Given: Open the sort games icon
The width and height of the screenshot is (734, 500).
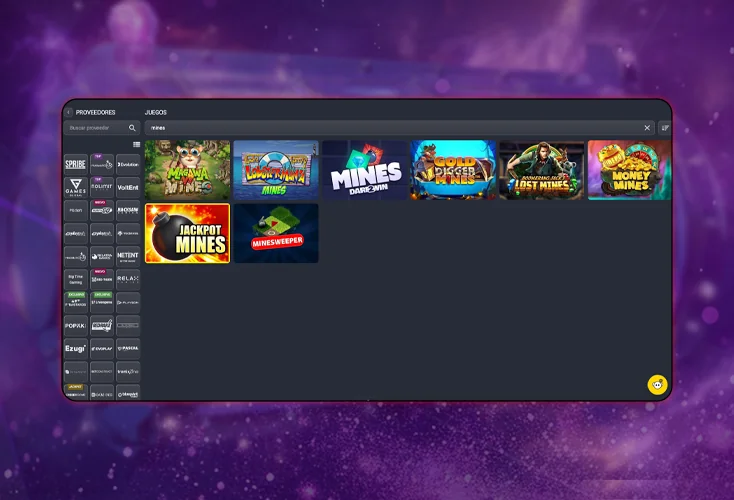Looking at the screenshot, I should tap(665, 128).
